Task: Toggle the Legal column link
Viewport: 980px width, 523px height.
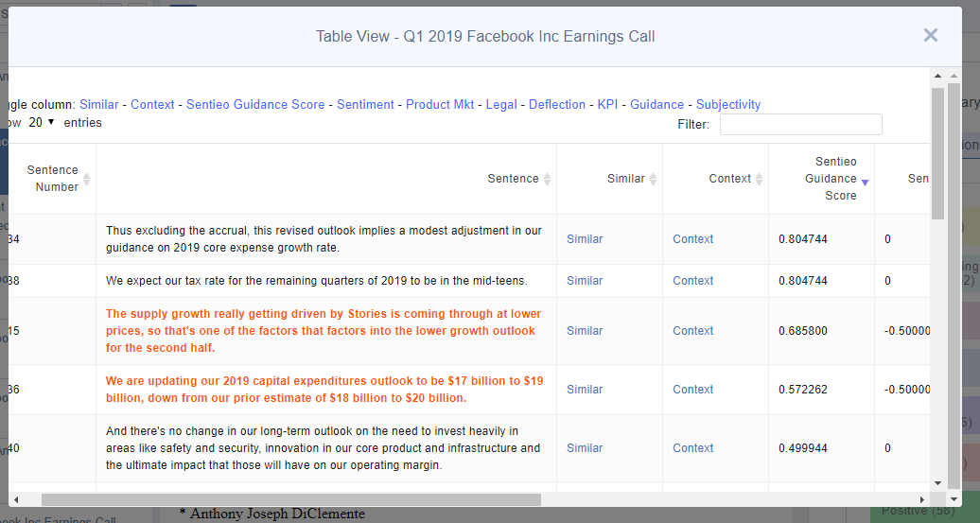Action: (501, 104)
